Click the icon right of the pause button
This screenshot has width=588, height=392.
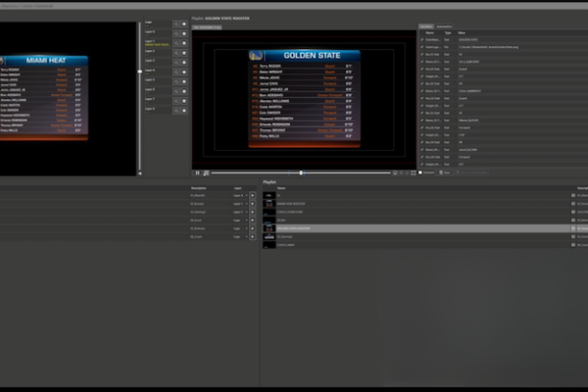(x=206, y=172)
